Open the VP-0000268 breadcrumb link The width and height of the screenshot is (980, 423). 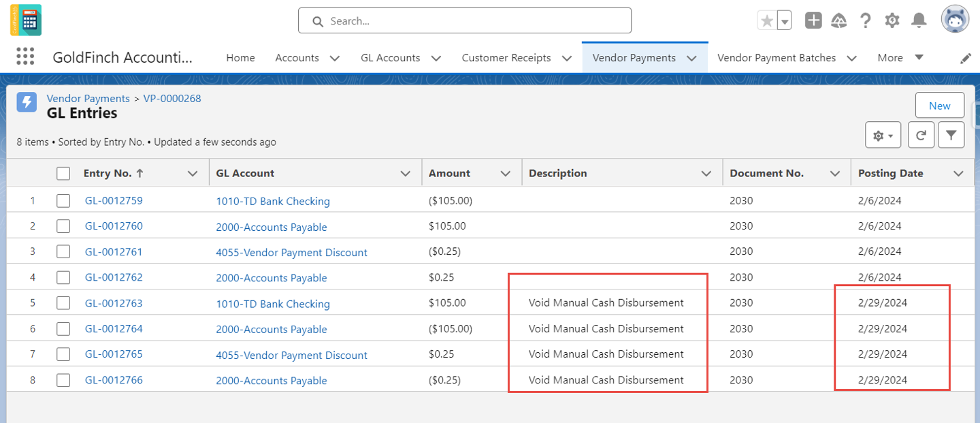tap(172, 98)
